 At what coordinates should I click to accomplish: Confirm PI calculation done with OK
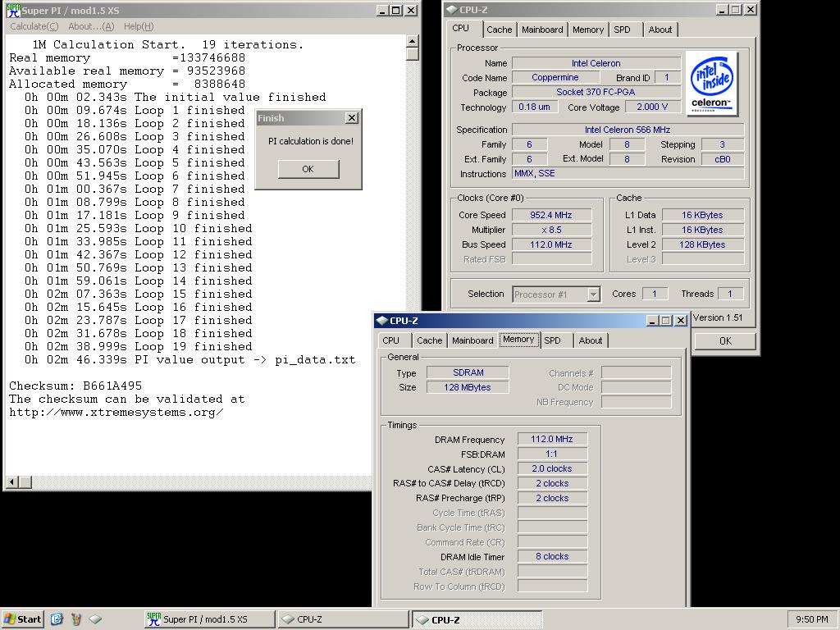point(308,169)
